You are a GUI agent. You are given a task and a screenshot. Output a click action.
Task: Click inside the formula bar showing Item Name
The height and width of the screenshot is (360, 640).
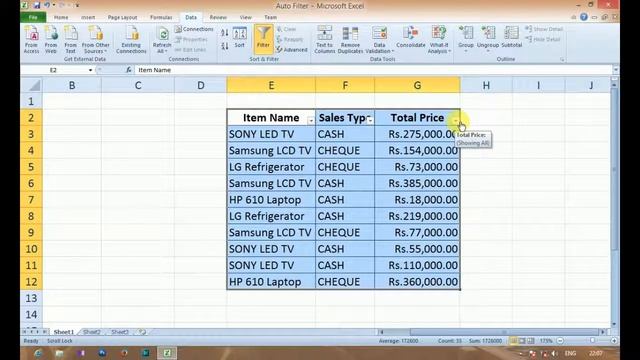[x=373, y=70]
